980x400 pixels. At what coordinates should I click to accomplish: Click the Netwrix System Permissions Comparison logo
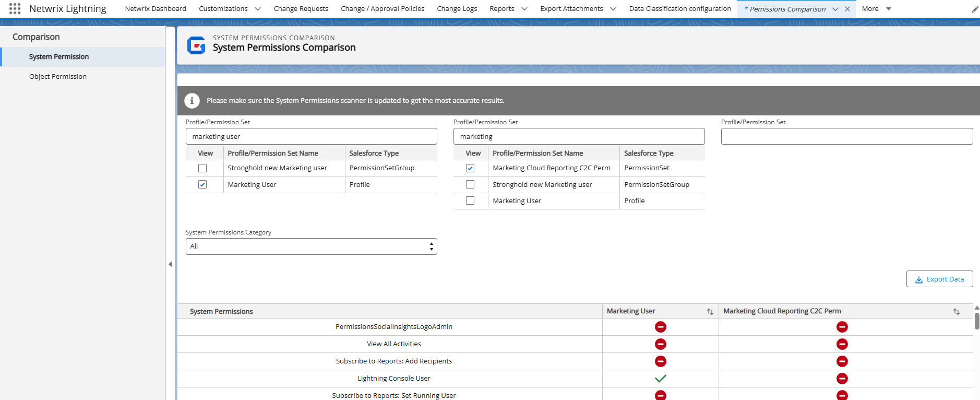click(x=196, y=45)
